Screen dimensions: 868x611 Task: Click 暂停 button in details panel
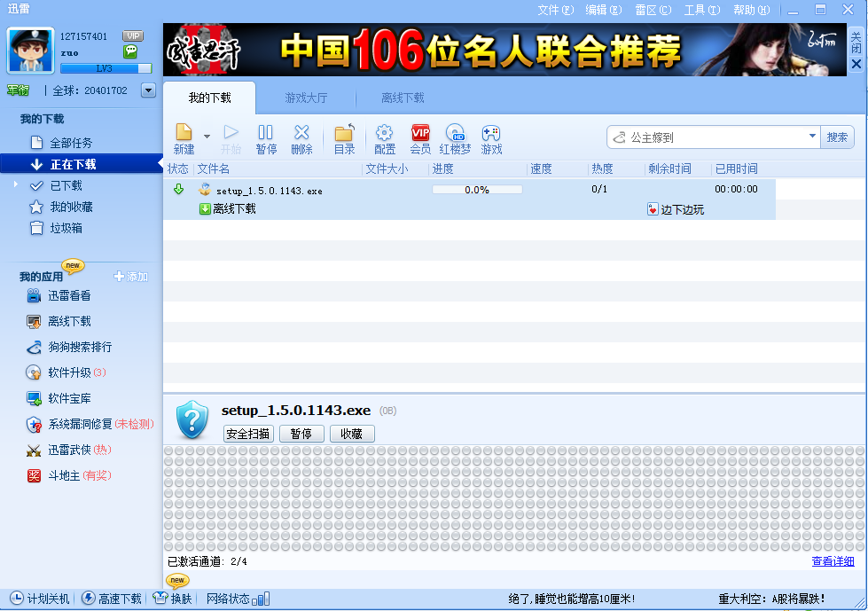301,434
